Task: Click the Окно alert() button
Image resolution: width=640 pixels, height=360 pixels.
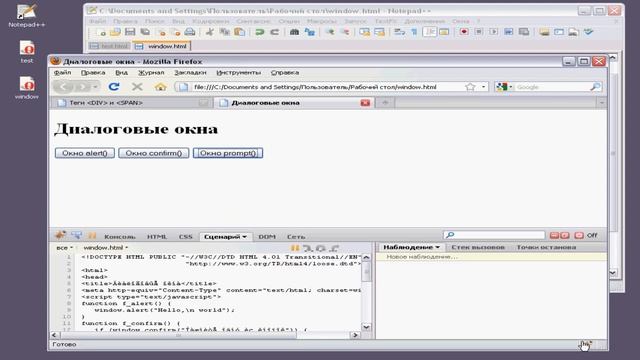Action: 84,153
